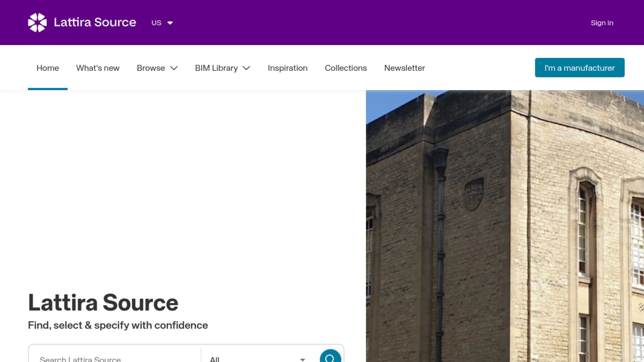This screenshot has width=644, height=362.
Task: Click the 'Find, select & specify with confidence' tagline
Action: click(118, 325)
